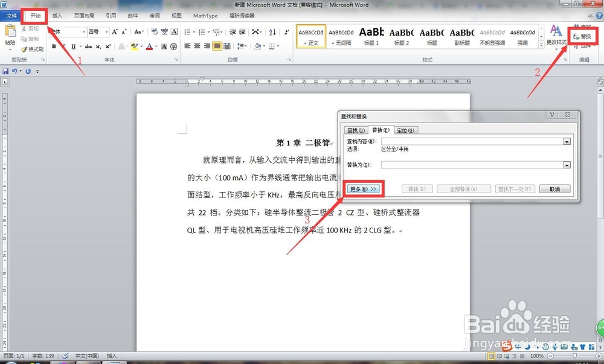Click the Character Border (boxed A) icon
Screen dimensions: 604x364
pyautogui.click(x=174, y=32)
